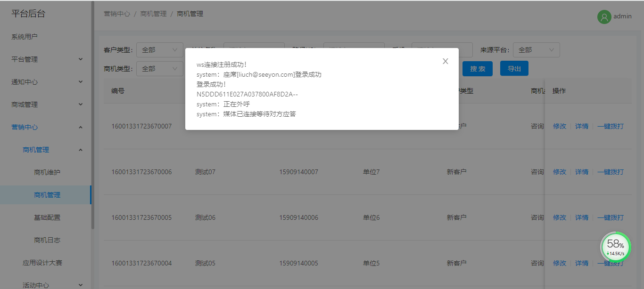Image resolution: width=644 pixels, height=289 pixels.
Task: Click the 平台后台 title
Action: click(x=28, y=14)
